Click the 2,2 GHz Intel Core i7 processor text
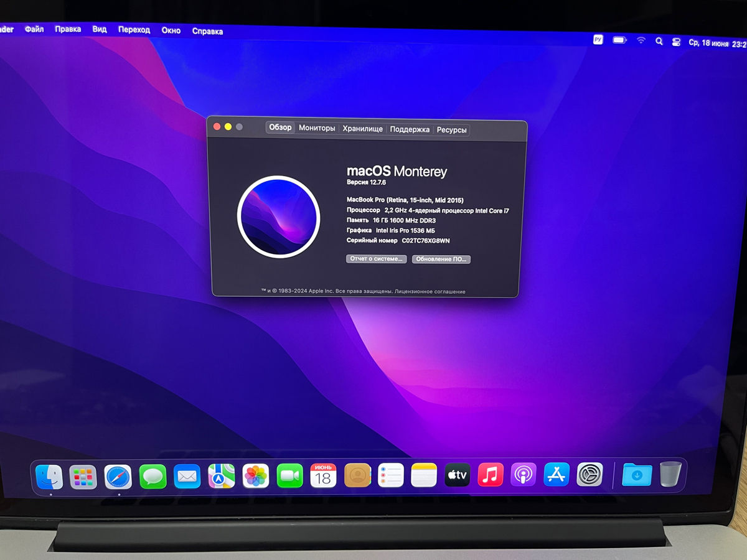 [446, 211]
